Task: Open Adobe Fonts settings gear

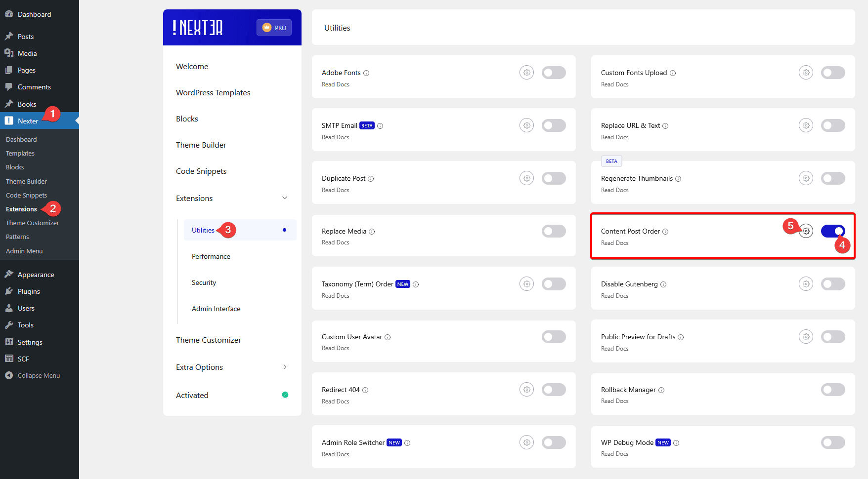Action: tap(526, 72)
